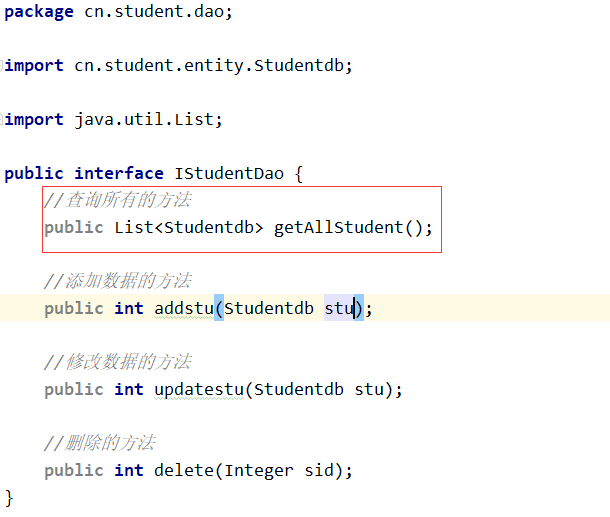This screenshot has height=517, width=610.
Task: Click 'public' before interface keyword
Action: [x=34, y=174]
